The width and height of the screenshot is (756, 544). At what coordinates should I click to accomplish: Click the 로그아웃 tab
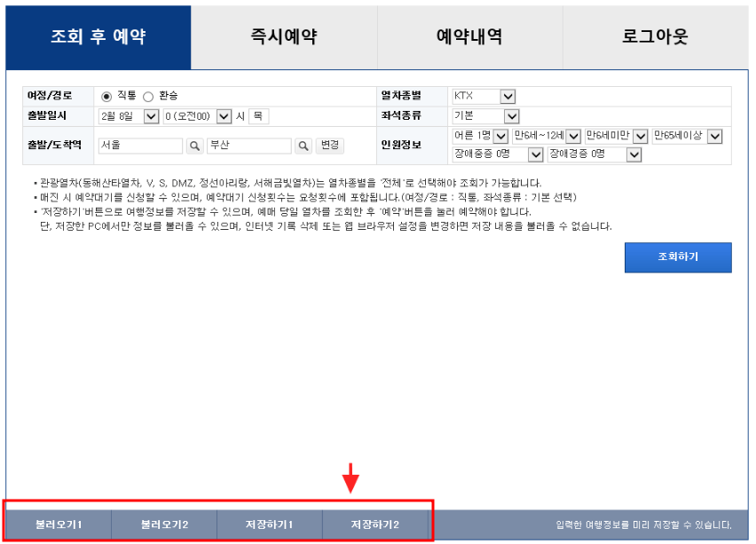pyautogui.click(x=655, y=35)
